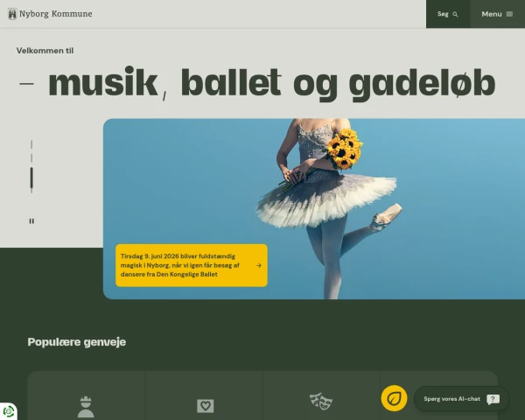
Task: Open the Nyborg Kommune logo link
Action: 50,14
